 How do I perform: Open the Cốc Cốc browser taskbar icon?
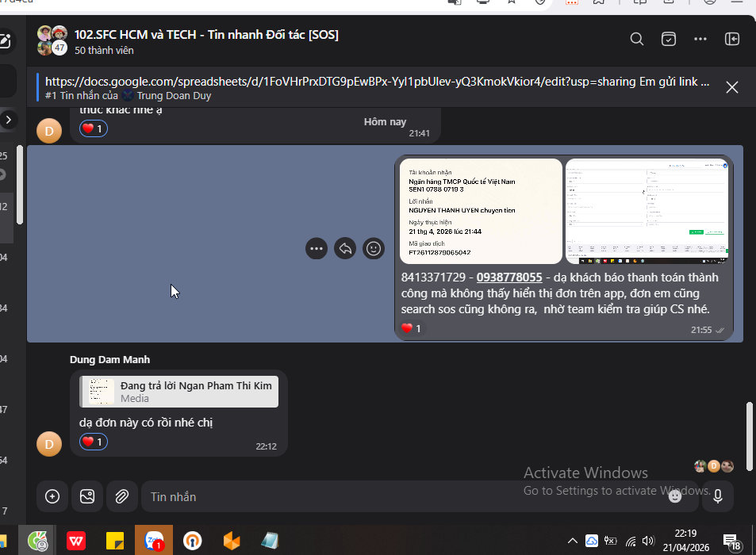pos(37,541)
